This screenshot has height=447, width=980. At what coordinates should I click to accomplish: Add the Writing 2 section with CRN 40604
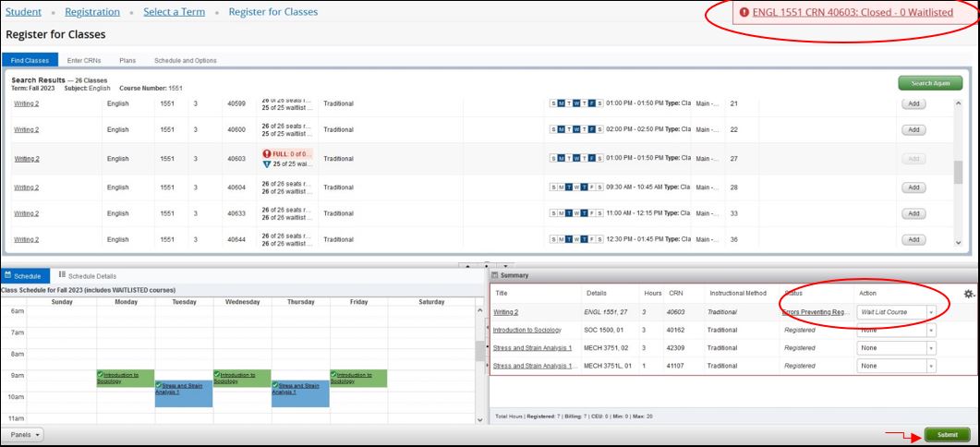tap(912, 187)
